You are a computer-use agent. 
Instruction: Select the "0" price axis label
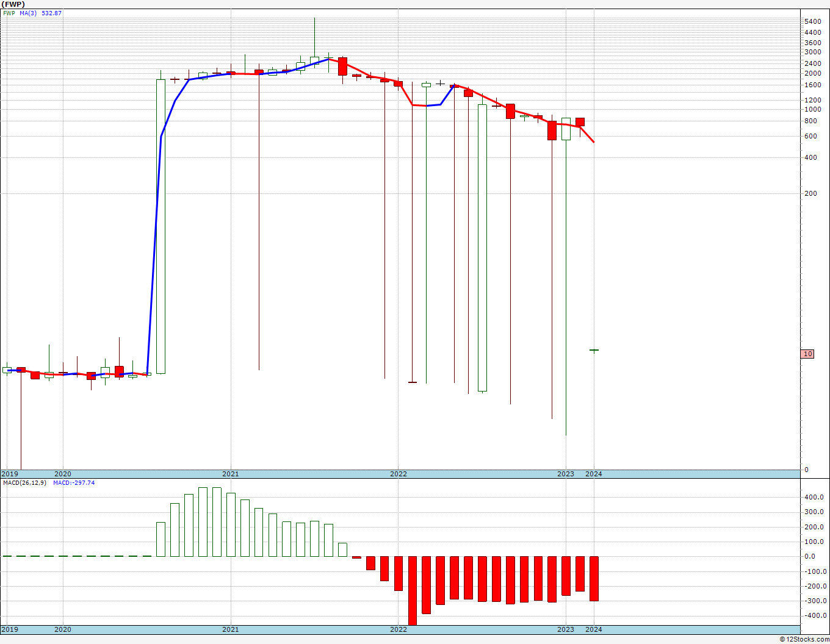[x=807, y=470]
